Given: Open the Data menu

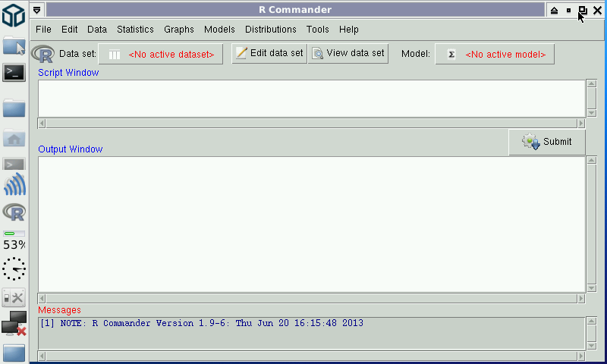Looking at the screenshot, I should [97, 30].
